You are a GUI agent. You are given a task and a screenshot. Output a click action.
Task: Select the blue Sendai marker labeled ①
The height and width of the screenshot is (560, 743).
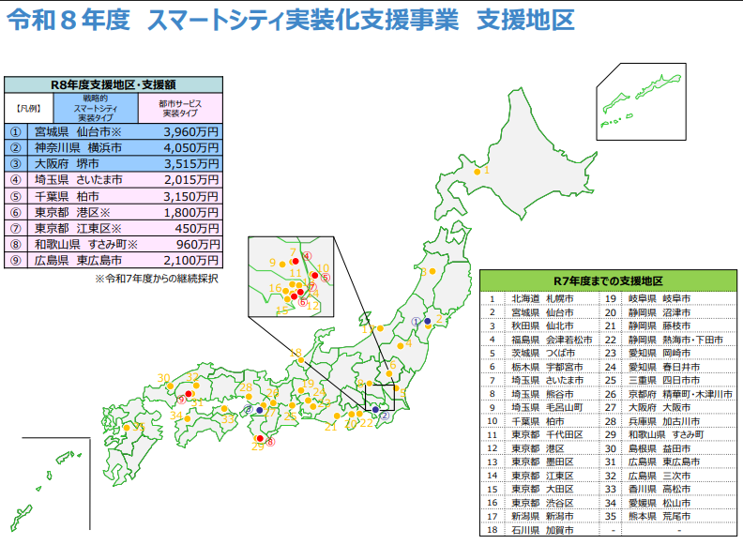point(427,322)
